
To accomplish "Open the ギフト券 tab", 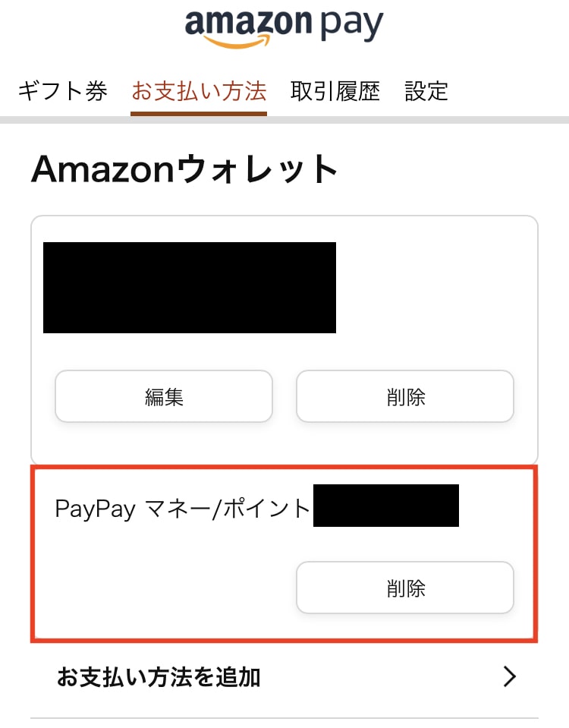I will [x=63, y=91].
